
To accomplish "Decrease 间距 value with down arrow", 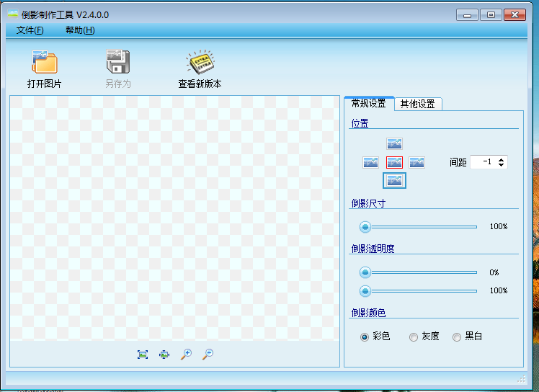I will pos(502,166).
